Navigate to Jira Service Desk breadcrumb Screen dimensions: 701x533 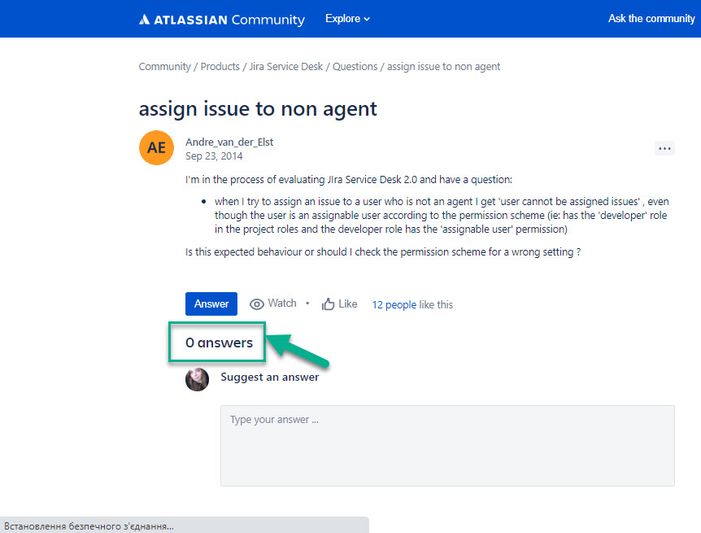[286, 67]
